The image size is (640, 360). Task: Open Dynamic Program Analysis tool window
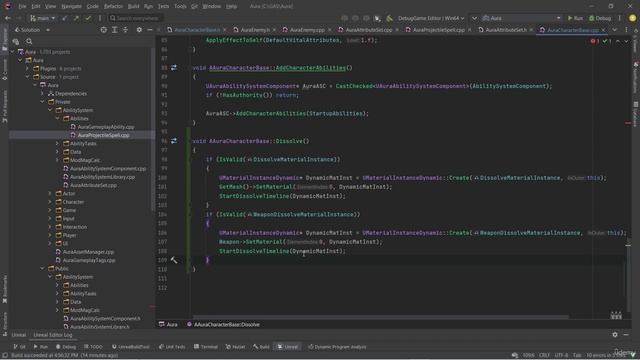[337, 347]
